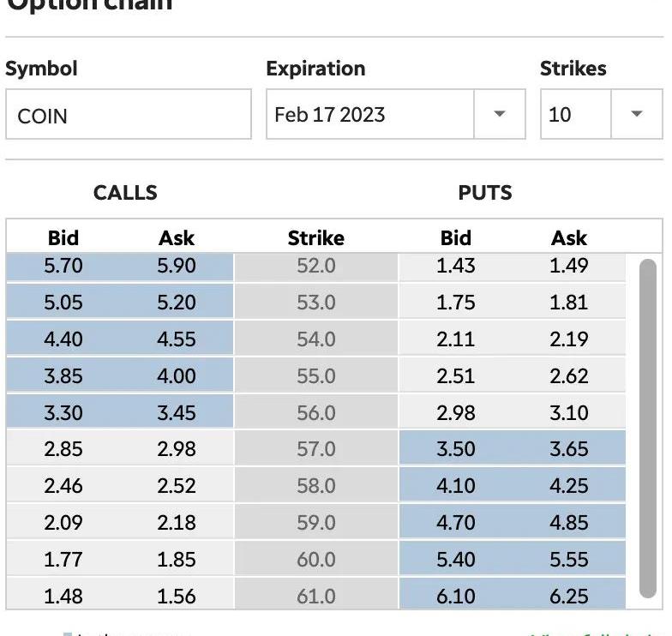This screenshot has height=636, width=672.
Task: Select the call ask 2.52 at strike 58.0
Action: tap(177, 486)
